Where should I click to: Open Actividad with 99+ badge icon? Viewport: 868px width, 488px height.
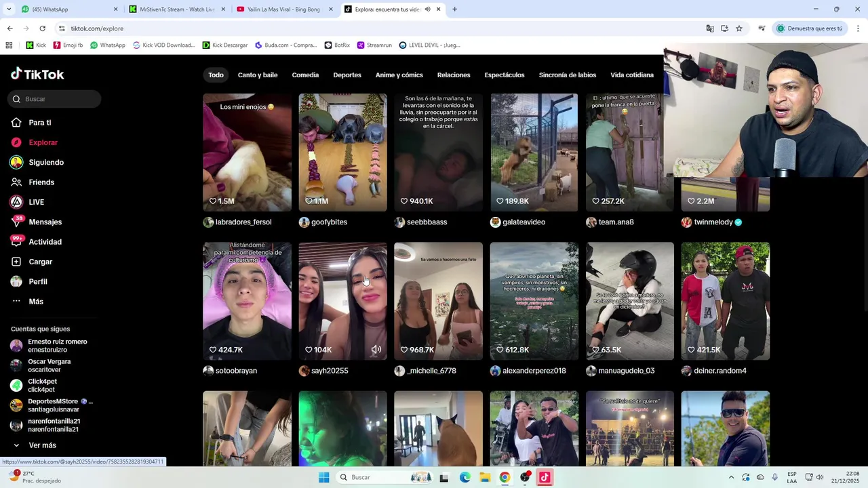(16, 242)
